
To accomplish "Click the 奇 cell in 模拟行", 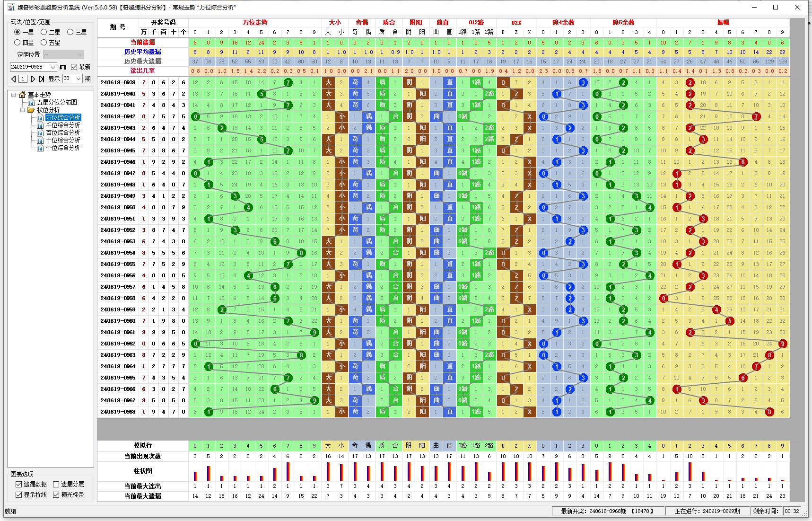I will point(355,445).
